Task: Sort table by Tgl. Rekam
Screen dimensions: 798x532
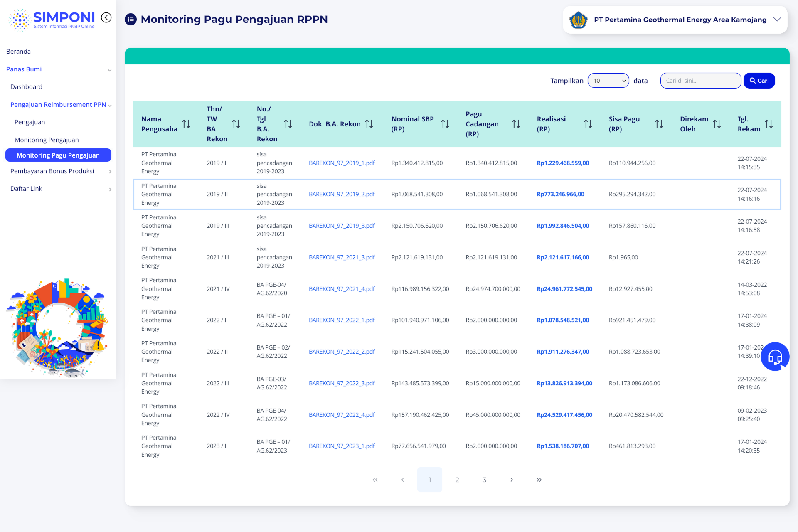Action: [x=769, y=124]
